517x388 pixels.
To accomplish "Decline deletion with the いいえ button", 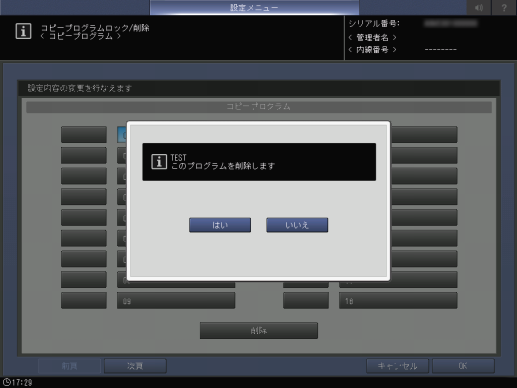I will click(x=297, y=225).
